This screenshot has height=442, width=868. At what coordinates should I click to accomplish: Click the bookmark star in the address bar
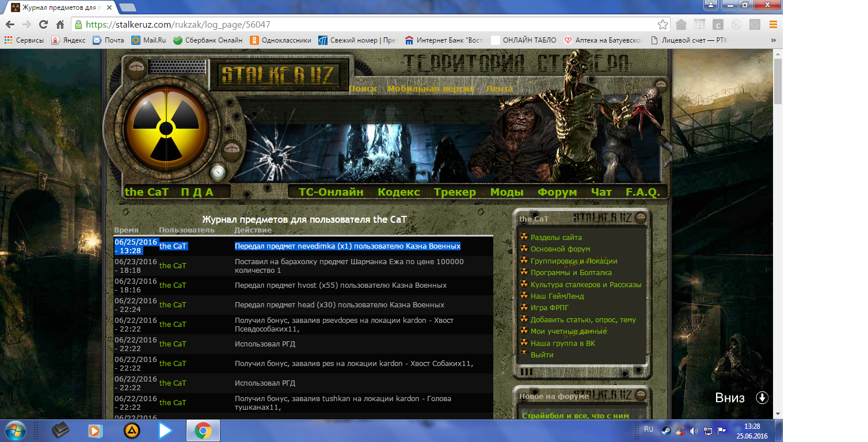tap(663, 25)
